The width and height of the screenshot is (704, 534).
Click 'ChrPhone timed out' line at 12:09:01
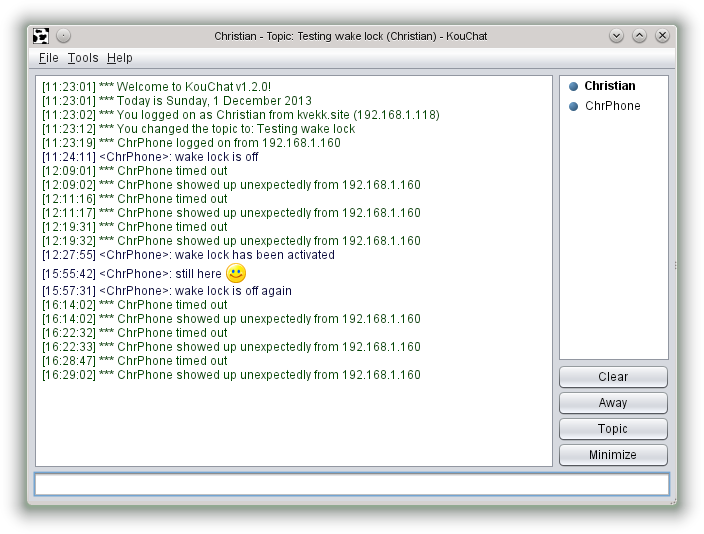pos(135,171)
